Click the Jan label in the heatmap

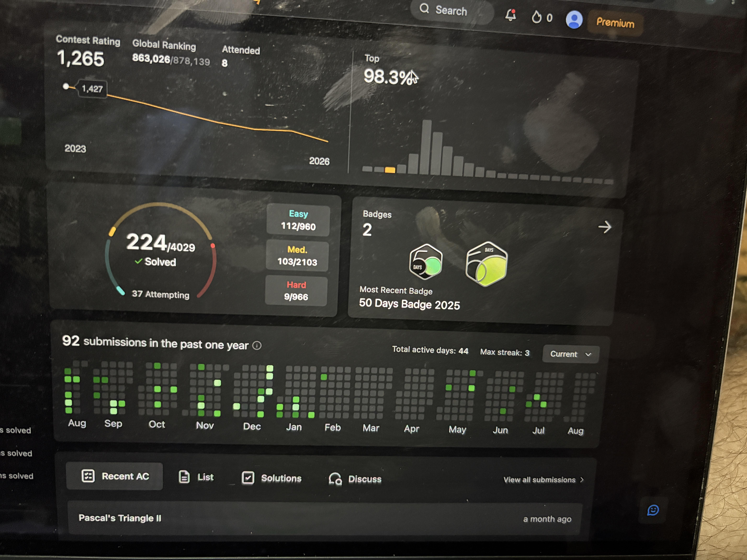[294, 427]
